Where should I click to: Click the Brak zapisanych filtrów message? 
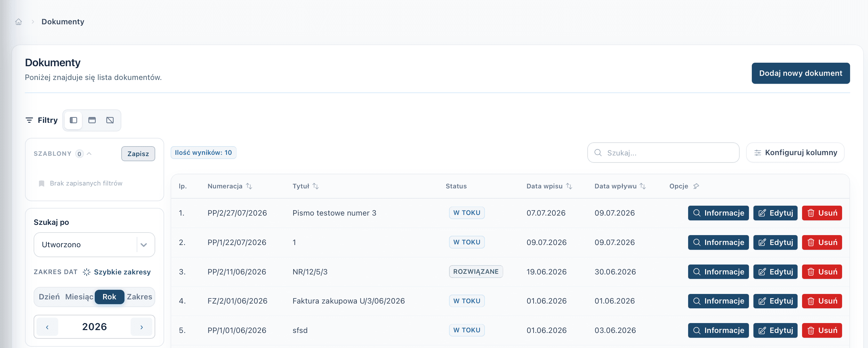[86, 183]
